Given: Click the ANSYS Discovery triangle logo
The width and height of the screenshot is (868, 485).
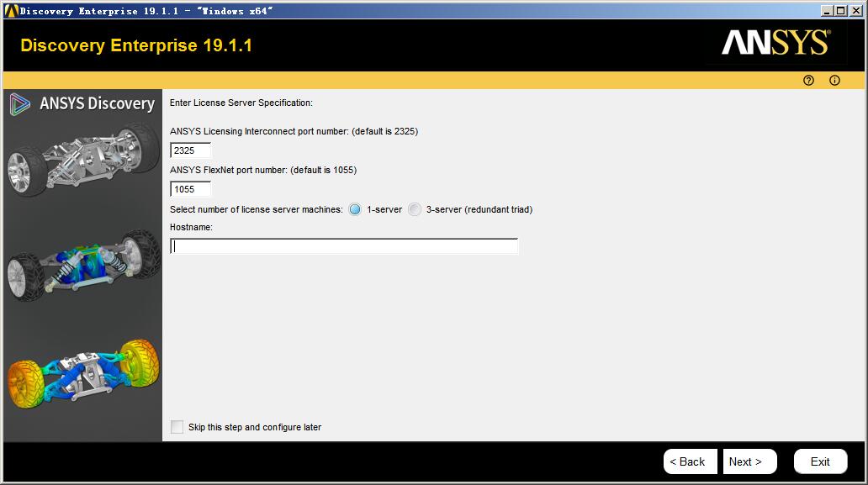Looking at the screenshot, I should click(x=19, y=104).
